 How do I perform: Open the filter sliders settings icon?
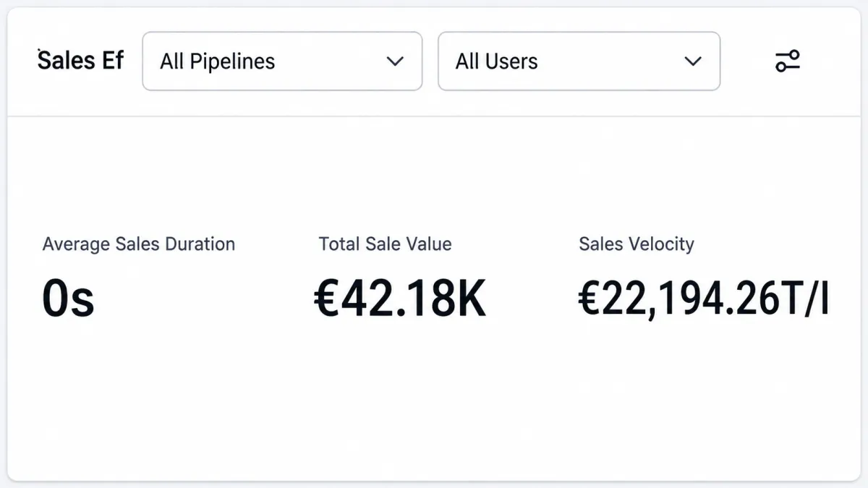(788, 61)
